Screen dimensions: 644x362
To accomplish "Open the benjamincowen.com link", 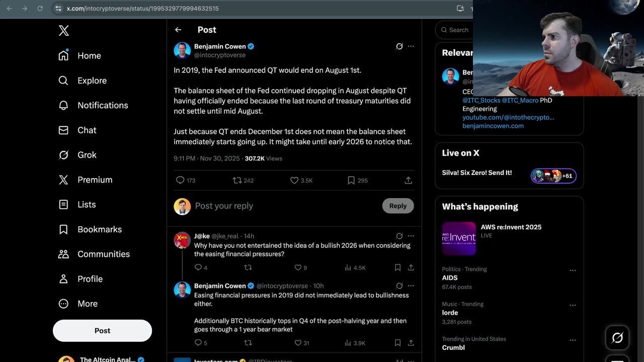I will coord(493,126).
